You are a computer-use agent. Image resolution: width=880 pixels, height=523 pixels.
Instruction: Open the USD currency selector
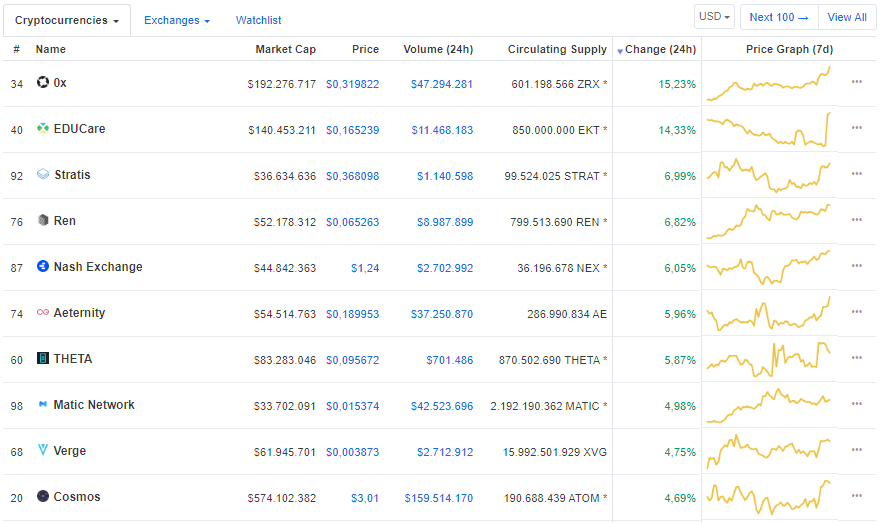click(x=714, y=17)
